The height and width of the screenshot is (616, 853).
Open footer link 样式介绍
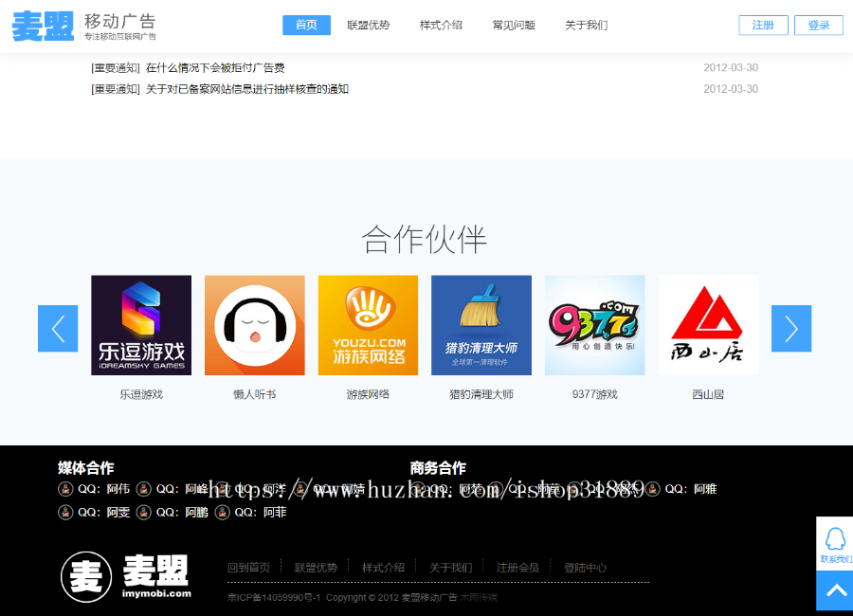(384, 568)
